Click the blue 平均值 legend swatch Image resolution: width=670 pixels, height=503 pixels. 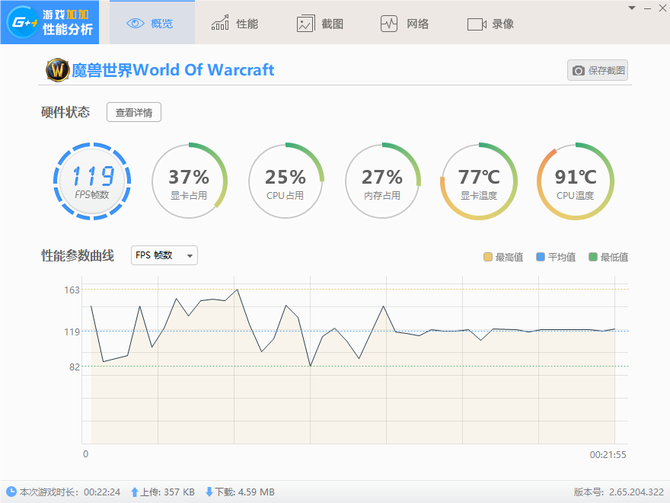(541, 257)
